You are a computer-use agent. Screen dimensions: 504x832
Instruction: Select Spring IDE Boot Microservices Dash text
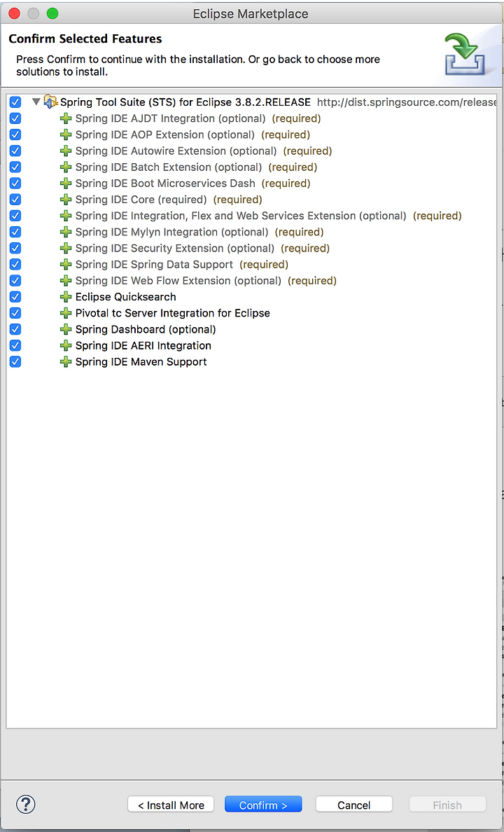pyautogui.click(x=165, y=183)
